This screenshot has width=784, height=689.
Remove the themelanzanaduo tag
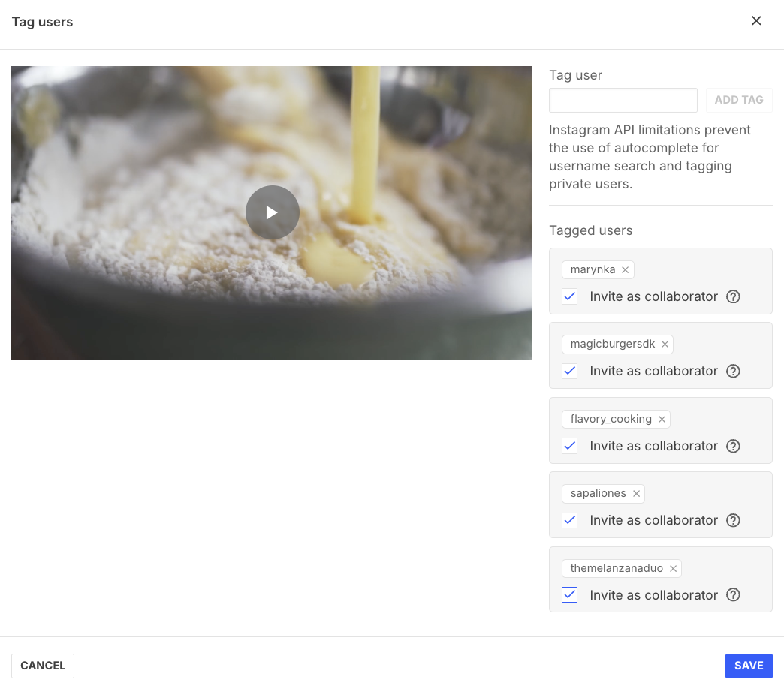click(673, 569)
